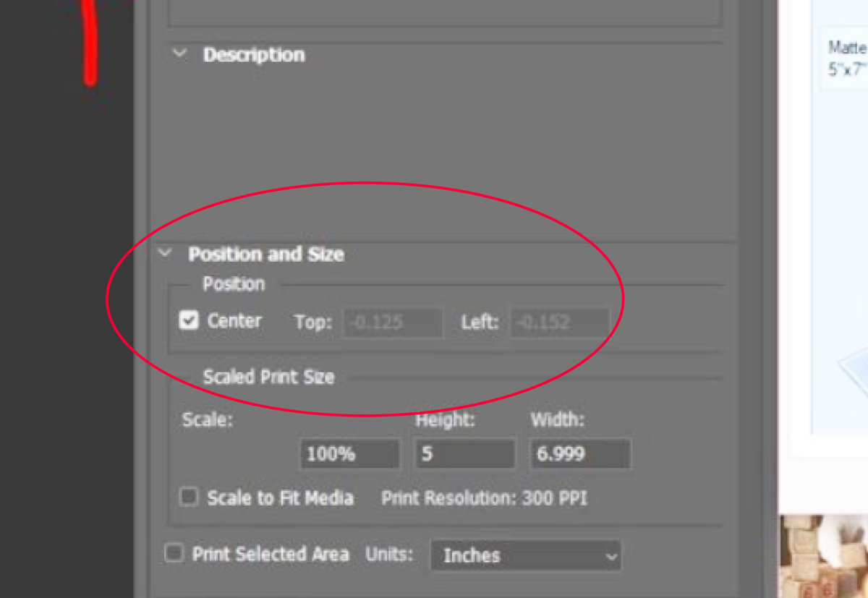
Task: Click the Scale field showing 100%
Action: pyautogui.click(x=349, y=454)
